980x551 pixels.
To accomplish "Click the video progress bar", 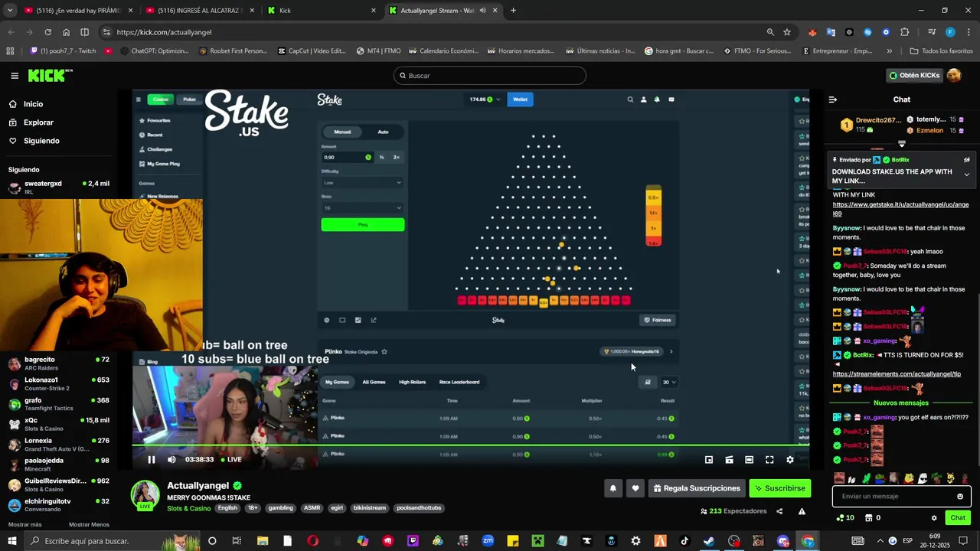I will tap(471, 445).
